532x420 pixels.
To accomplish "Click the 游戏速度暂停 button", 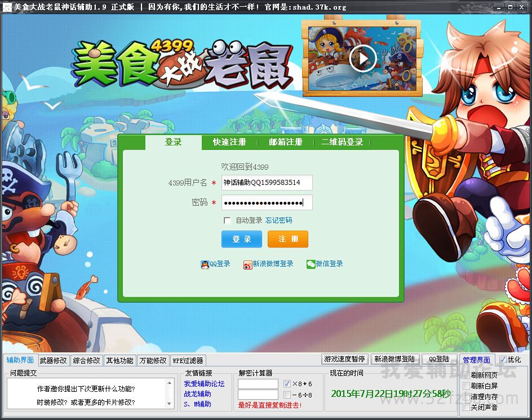I will point(344,359).
